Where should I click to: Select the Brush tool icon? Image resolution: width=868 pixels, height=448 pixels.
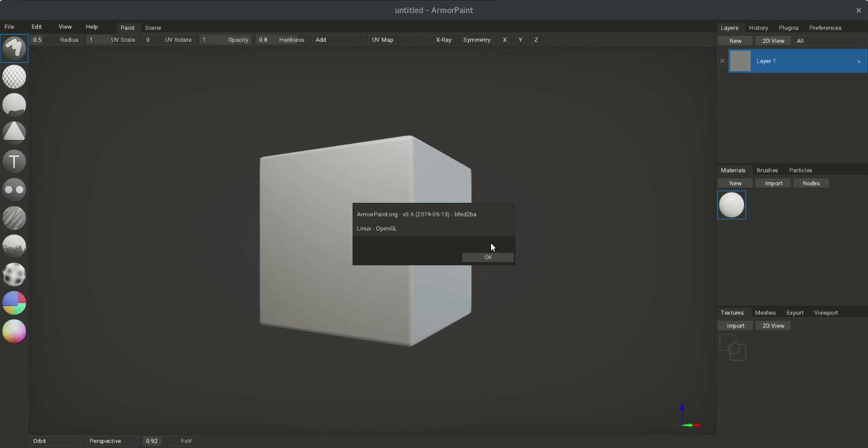pos(14,48)
